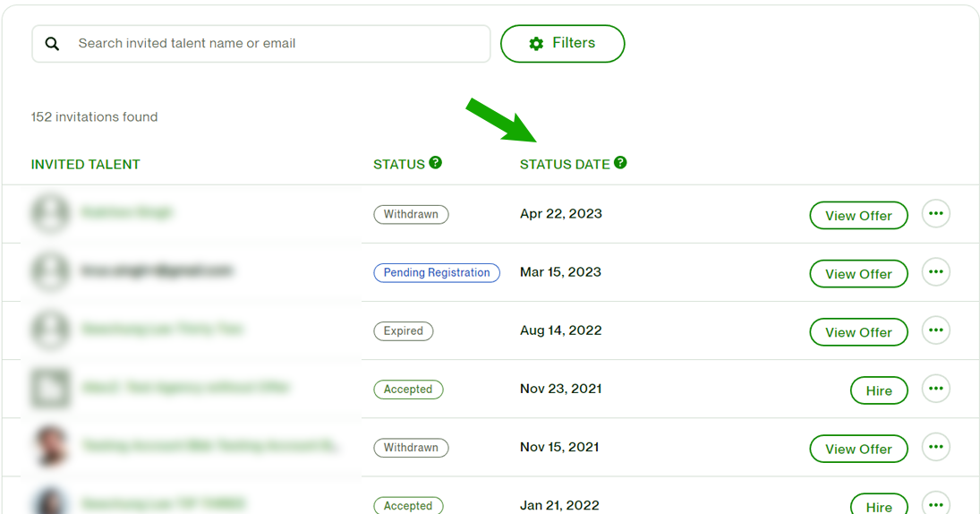Open the first invited talent's profile avatar
The height and width of the screenshot is (514, 980).
tap(50, 213)
